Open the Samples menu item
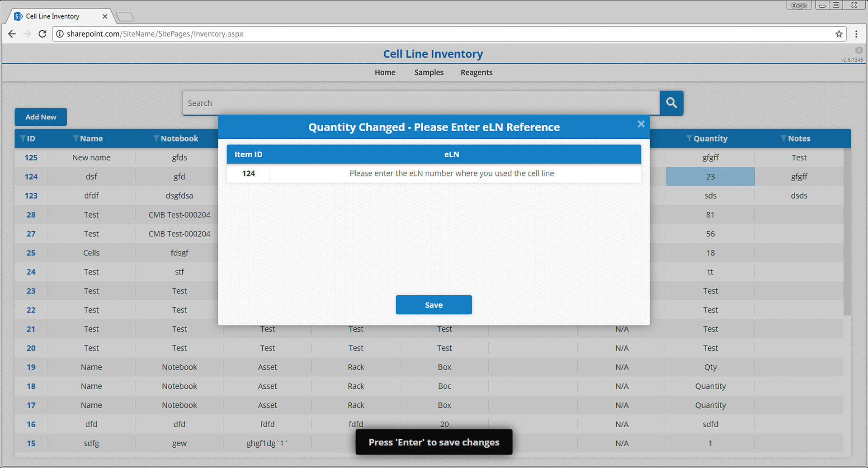Image resolution: width=868 pixels, height=468 pixels. tap(429, 72)
